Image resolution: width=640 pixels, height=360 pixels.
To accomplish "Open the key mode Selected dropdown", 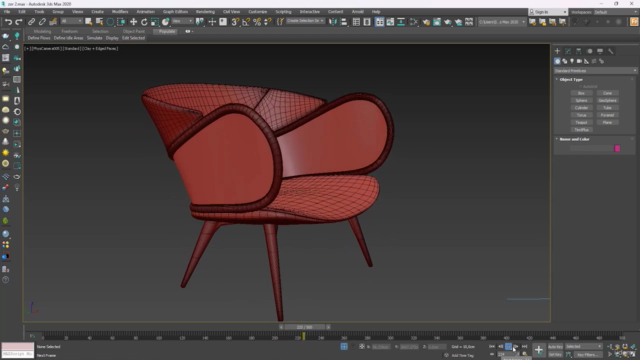I will (583, 347).
